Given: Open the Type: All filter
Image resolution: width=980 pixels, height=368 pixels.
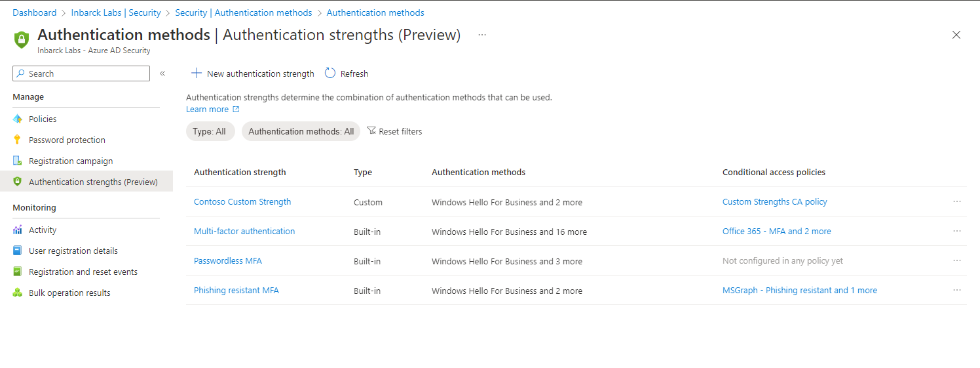Looking at the screenshot, I should (x=210, y=131).
